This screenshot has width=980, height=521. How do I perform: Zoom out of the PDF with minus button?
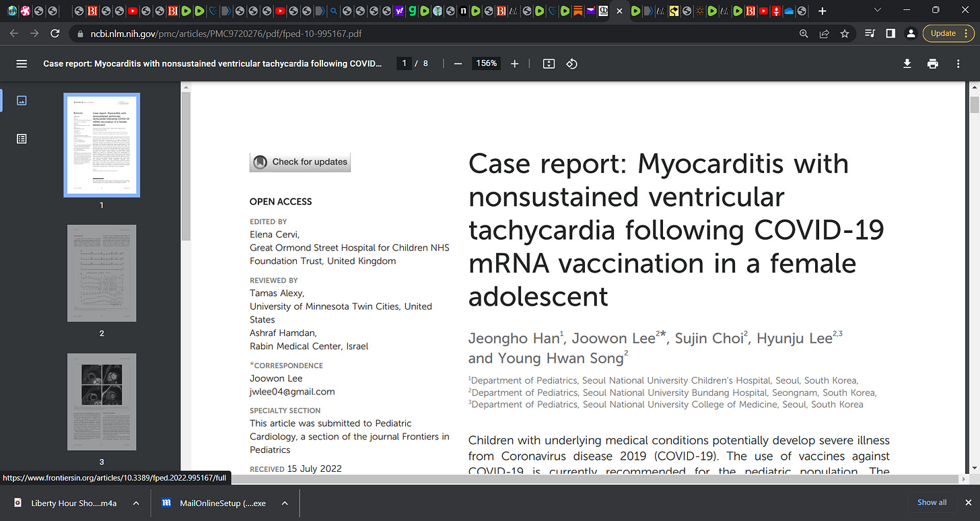pos(458,63)
